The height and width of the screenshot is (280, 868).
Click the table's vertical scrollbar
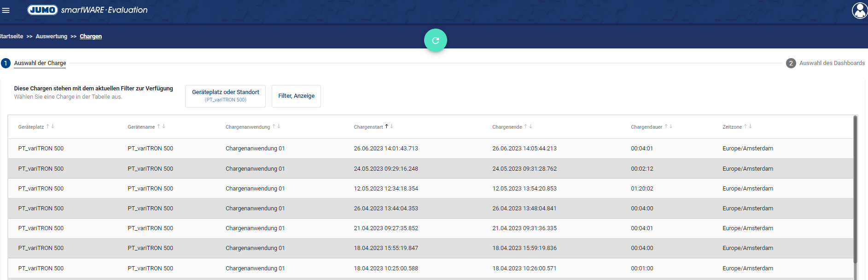855,189
